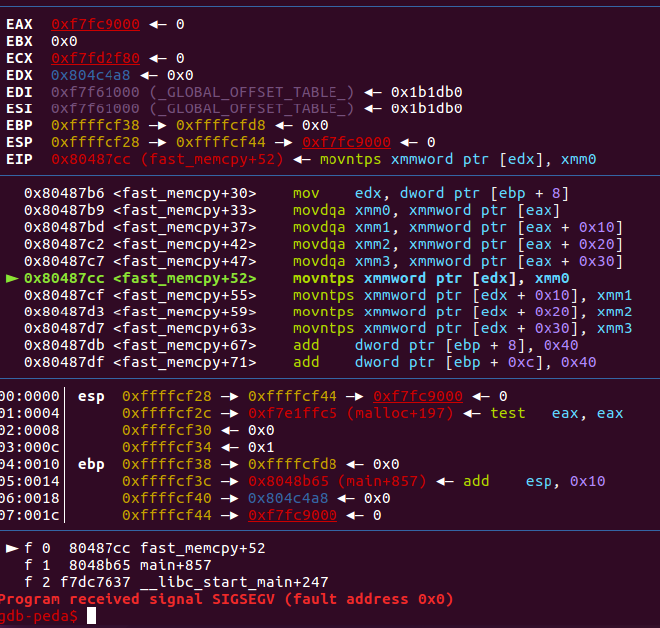Viewport: 660px width, 628px height.
Task: Click the EIP register label
Action: [x=19, y=158]
